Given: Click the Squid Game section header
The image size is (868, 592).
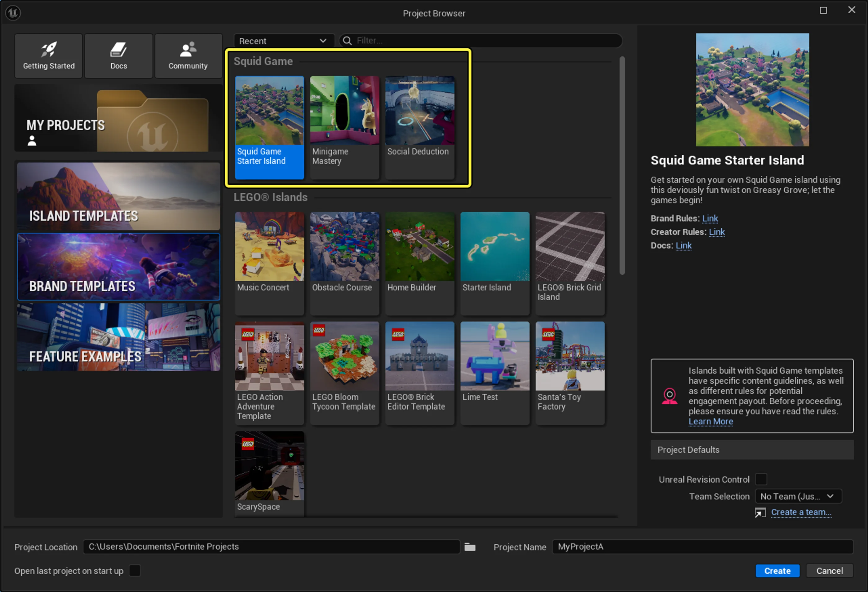Looking at the screenshot, I should pos(263,61).
